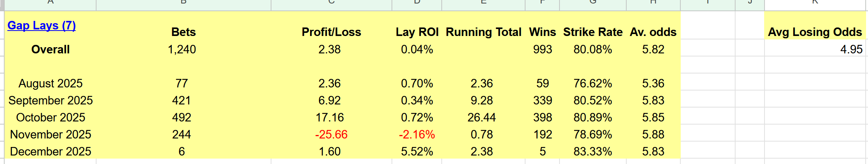868x164 pixels.
Task: Select the August 2025 row label
Action: tap(51, 84)
